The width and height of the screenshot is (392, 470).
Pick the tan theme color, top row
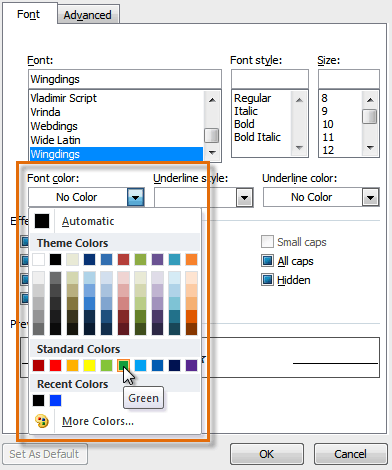72,259
